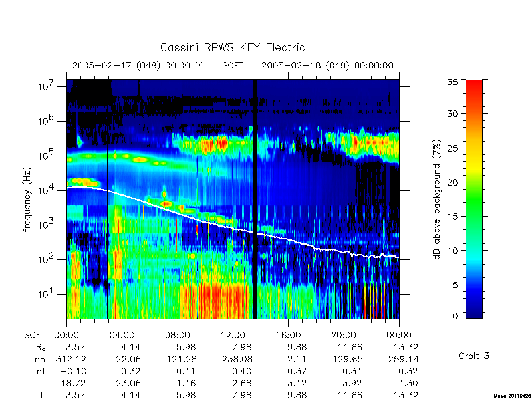
Task: Click the '08:00' time axis label
Action: tap(178, 335)
